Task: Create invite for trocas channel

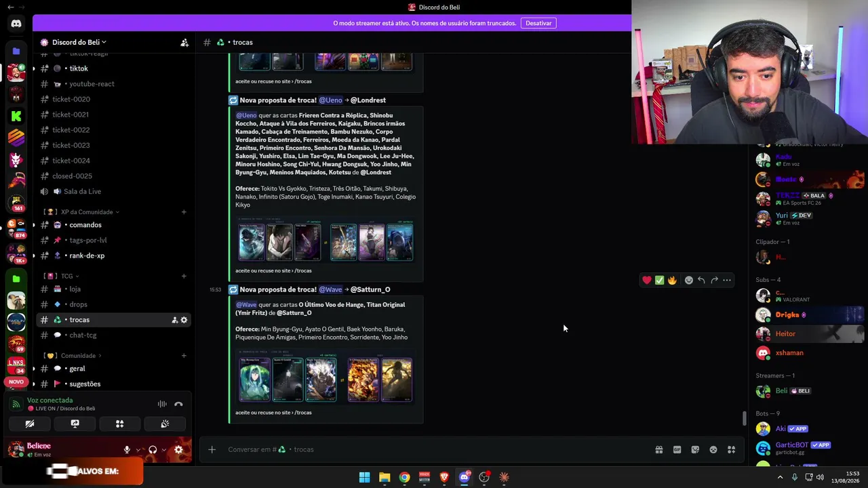Action: pos(174,320)
